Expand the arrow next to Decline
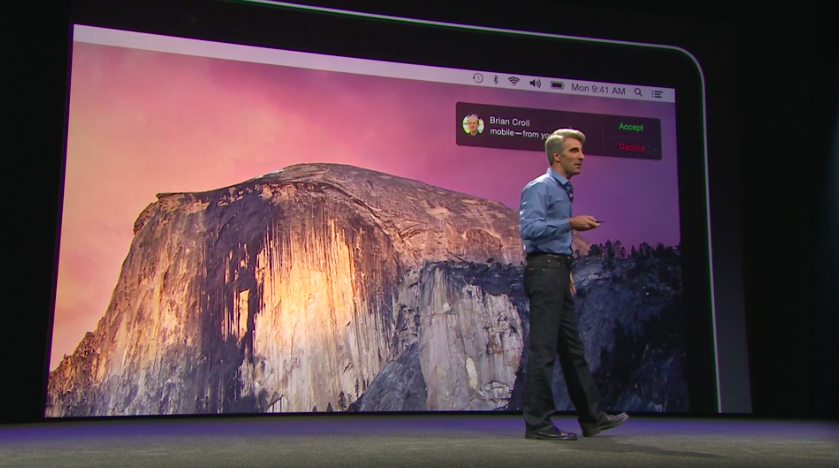Viewport: 839px width, 468px height. 655,149
